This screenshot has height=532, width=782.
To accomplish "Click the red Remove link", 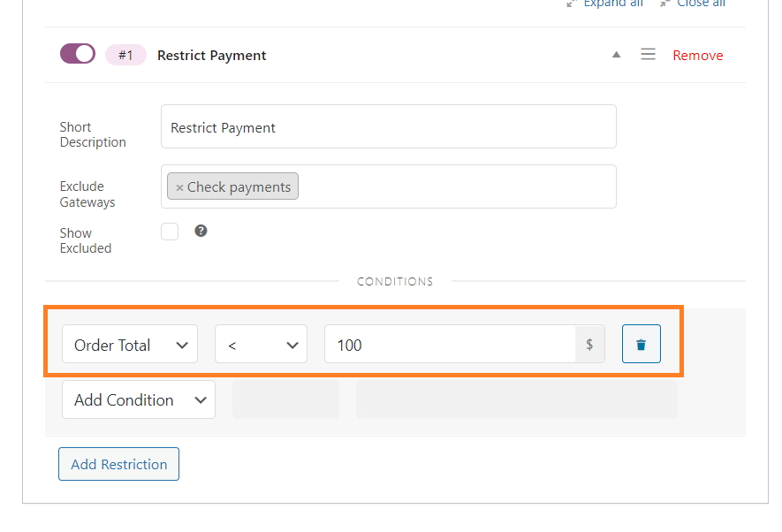I will pyautogui.click(x=698, y=56).
